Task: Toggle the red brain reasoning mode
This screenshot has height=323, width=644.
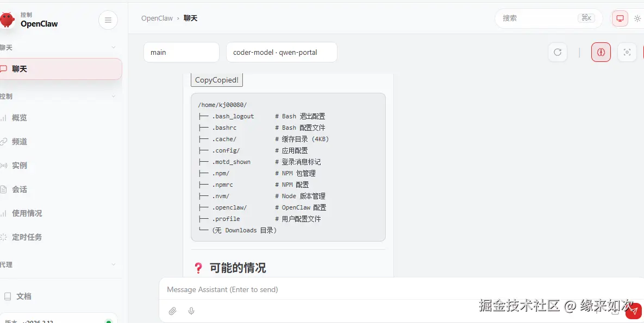Action: tap(601, 52)
